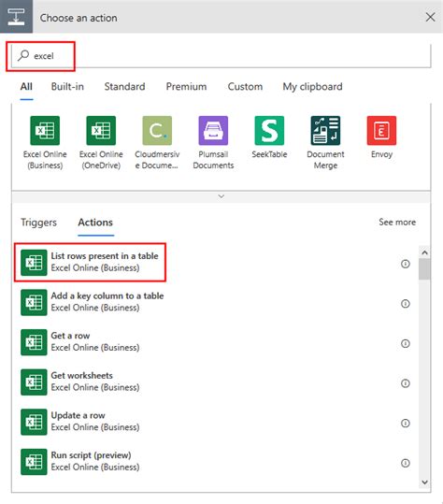Click the actions list scrollbar thumb

pos(424,269)
